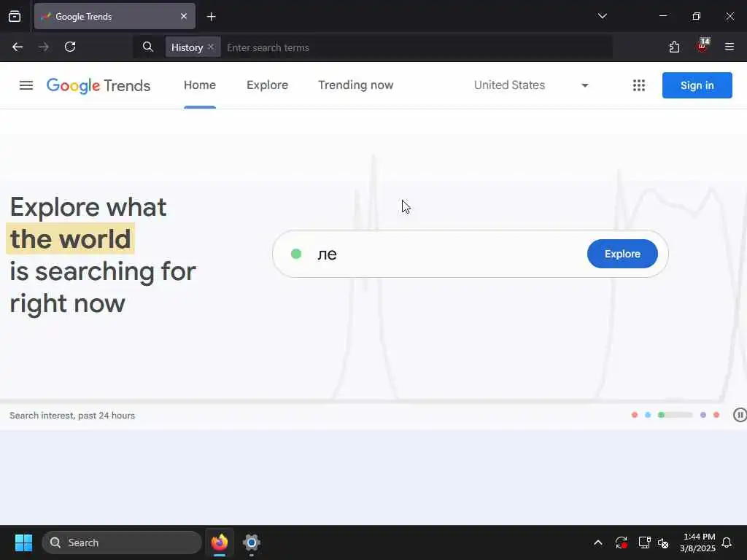Remove the History search filter chip
This screenshot has height=560, width=747.
(211, 47)
